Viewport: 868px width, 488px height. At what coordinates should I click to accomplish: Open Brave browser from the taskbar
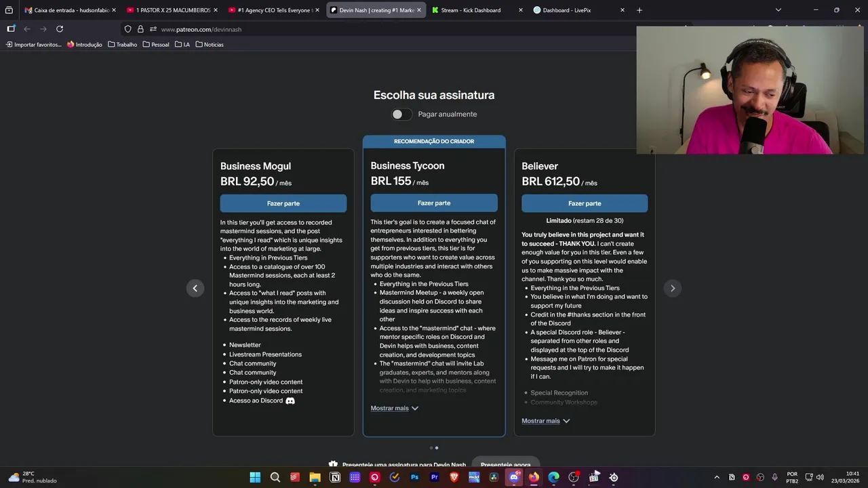coord(454,477)
